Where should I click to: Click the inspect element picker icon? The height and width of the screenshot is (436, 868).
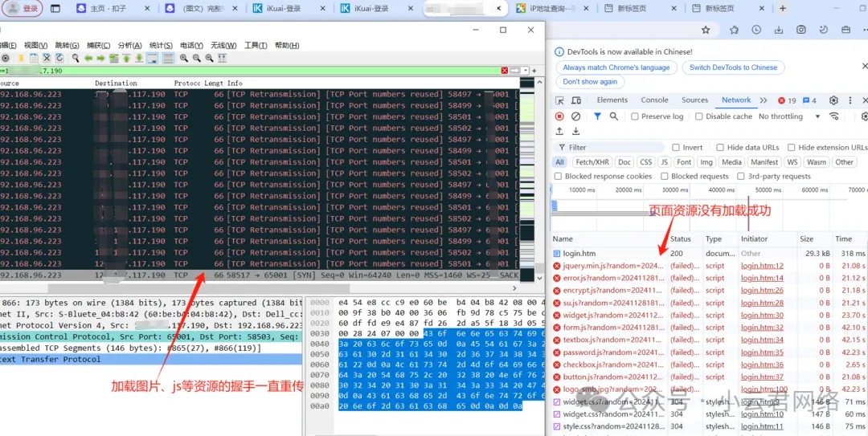coord(559,100)
